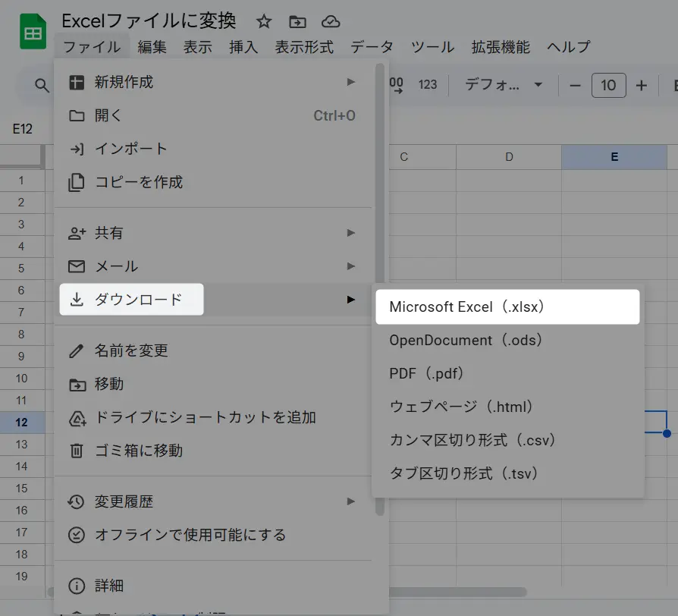Click the trash icon for ゴミ箱に移動

[77, 451]
